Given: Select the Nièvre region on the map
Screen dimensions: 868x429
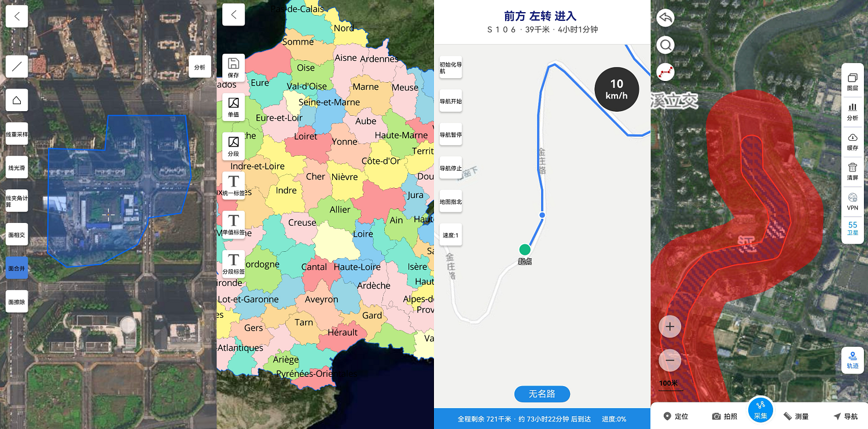Looking at the screenshot, I should click(x=345, y=177).
